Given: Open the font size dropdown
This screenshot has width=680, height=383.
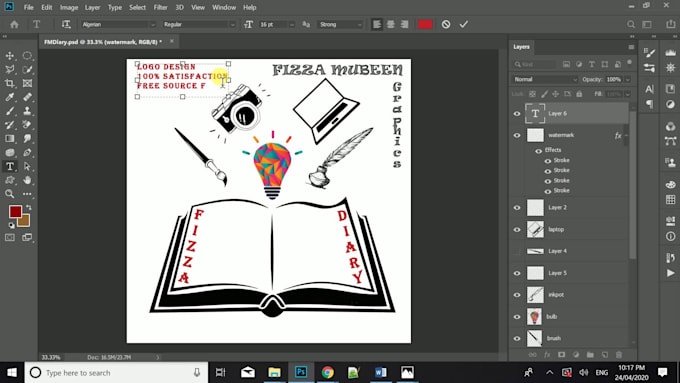Looking at the screenshot, I should point(291,24).
